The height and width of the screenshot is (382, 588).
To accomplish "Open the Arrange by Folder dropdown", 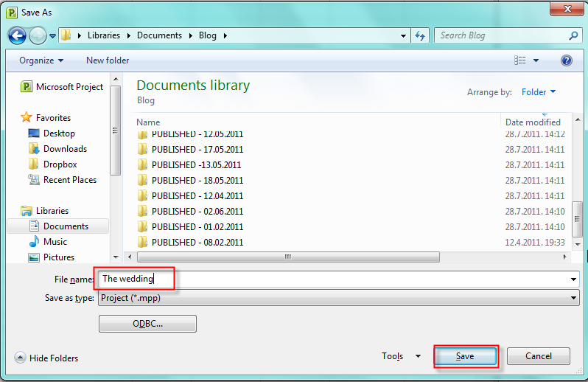I will tap(538, 92).
